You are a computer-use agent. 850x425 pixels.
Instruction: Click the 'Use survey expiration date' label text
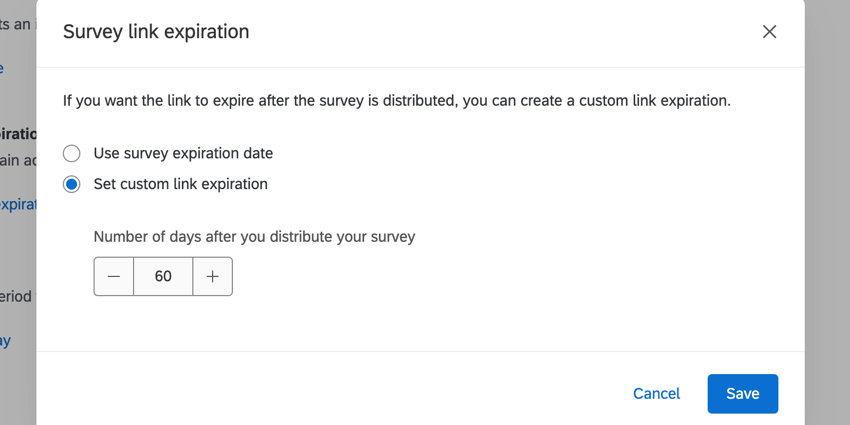(x=183, y=154)
